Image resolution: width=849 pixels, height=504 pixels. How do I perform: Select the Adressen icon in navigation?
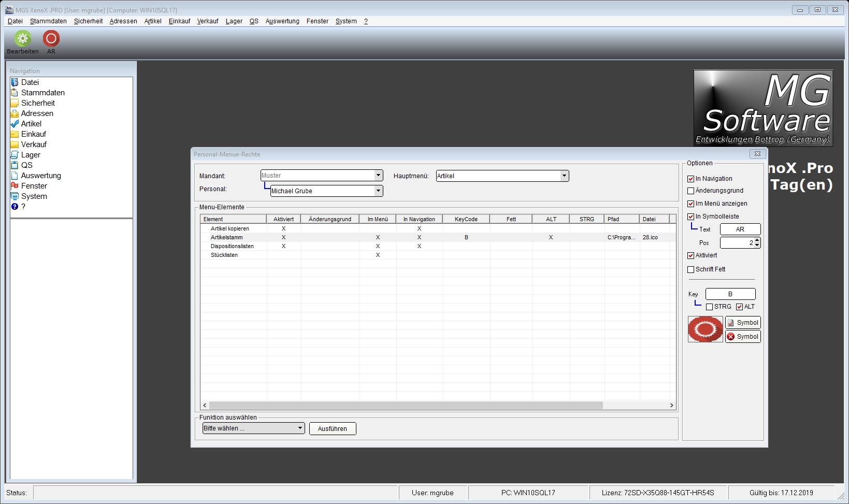(x=15, y=113)
